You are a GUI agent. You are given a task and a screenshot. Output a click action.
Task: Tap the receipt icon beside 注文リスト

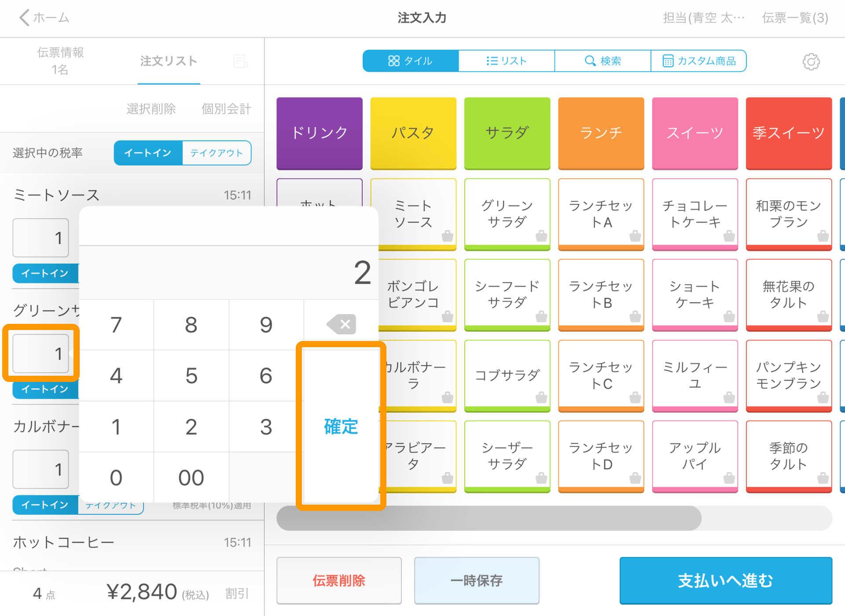[x=240, y=61]
